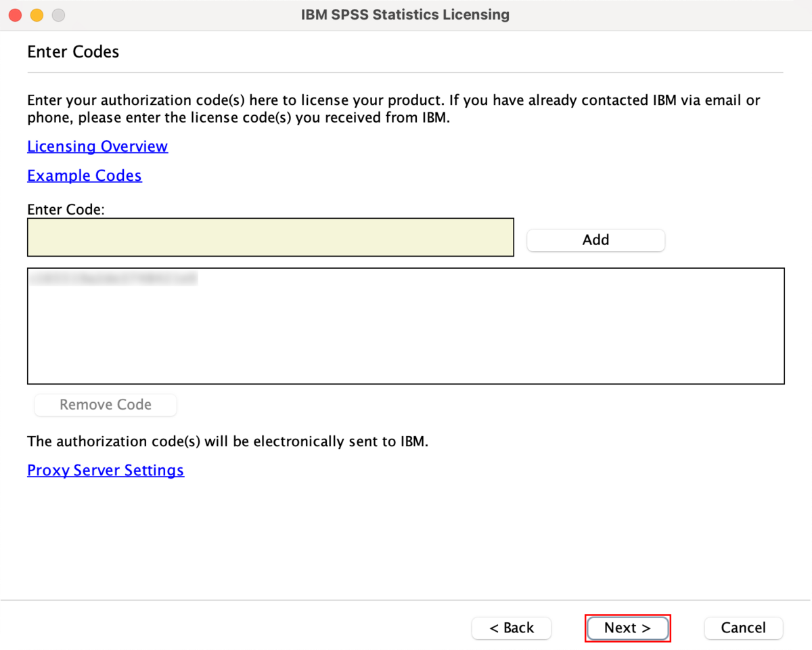Viewport: 812px width, 650px height.
Task: Close the window with the red button
Action: coord(15,15)
